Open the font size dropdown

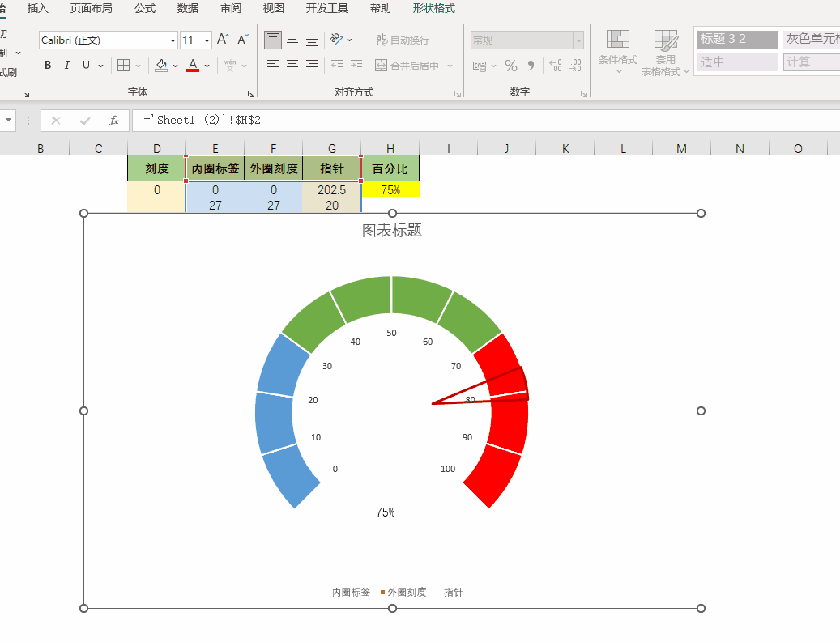(207, 40)
